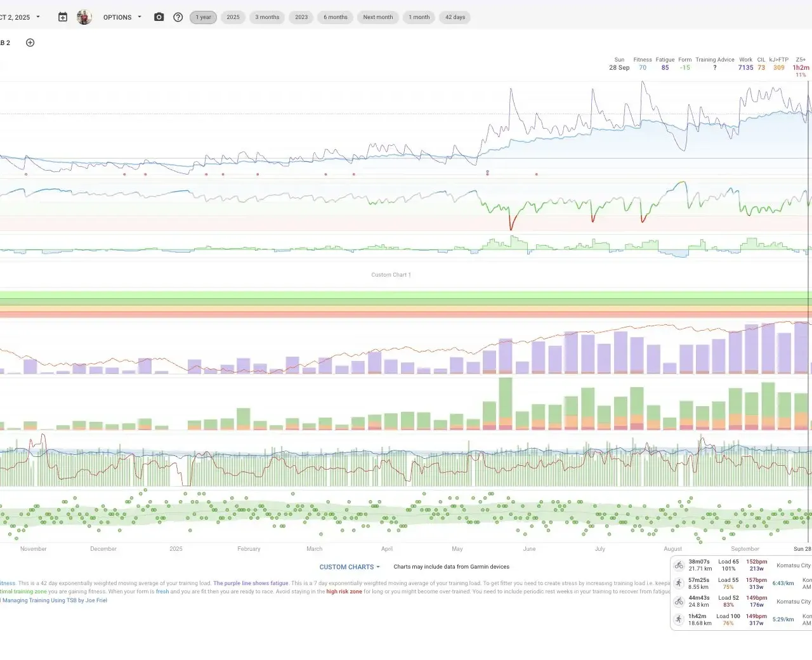Click the calendar add icon
812x660 pixels.
click(x=62, y=17)
